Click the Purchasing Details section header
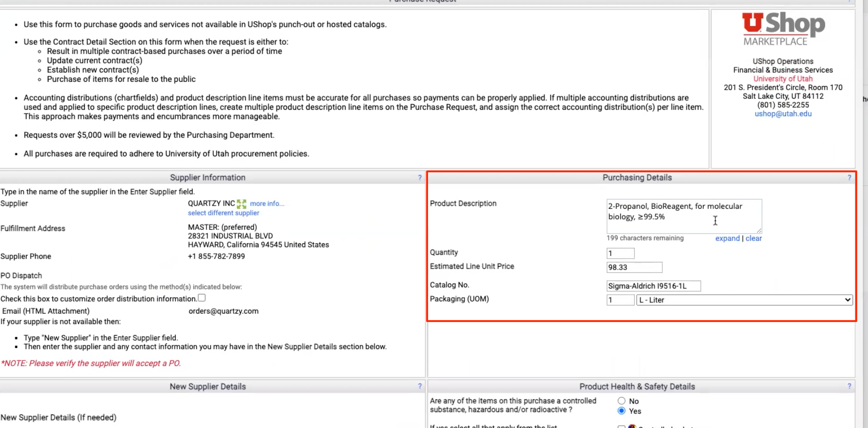 (637, 178)
